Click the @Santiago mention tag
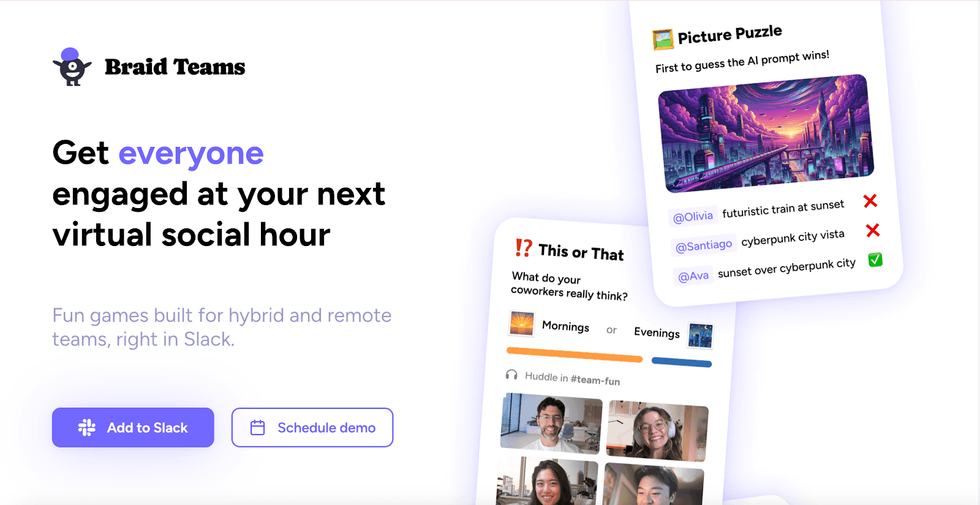Screen dimensions: 980x505 tap(703, 246)
